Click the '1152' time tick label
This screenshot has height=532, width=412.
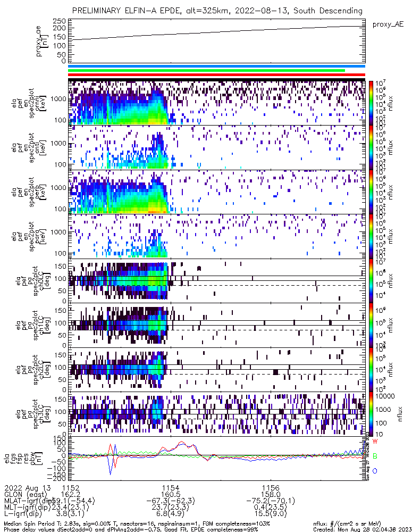71,487
